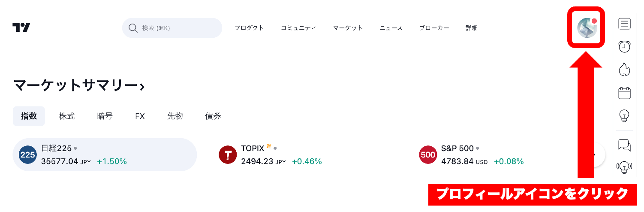This screenshot has height=212, width=644.
Task: Select the 株式 tab
Action: point(67,116)
